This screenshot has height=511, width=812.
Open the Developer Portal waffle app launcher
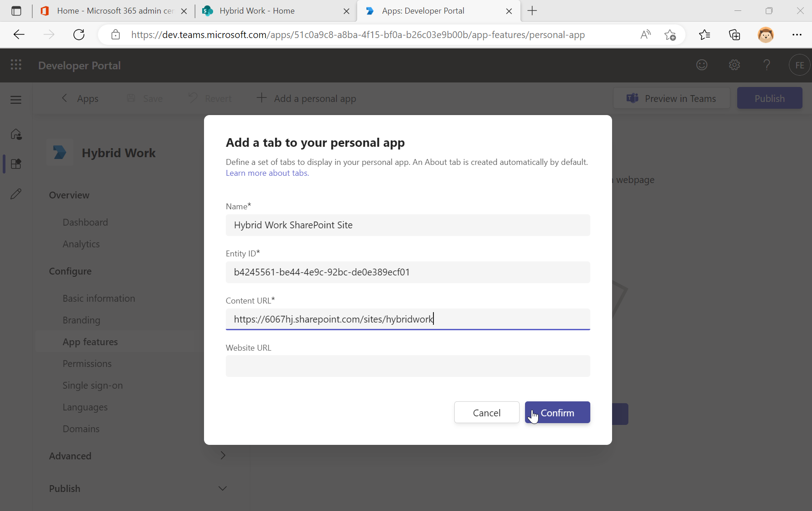pyautogui.click(x=15, y=65)
